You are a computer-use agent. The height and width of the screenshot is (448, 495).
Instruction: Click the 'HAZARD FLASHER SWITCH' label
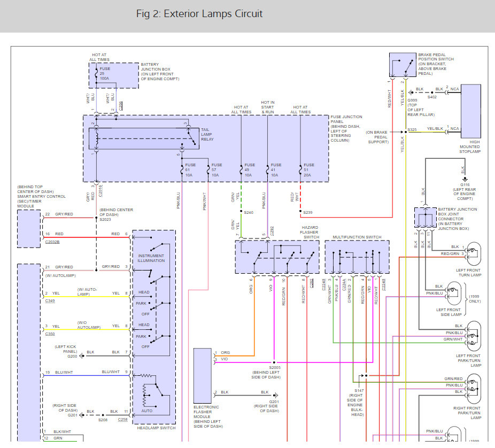click(x=309, y=233)
